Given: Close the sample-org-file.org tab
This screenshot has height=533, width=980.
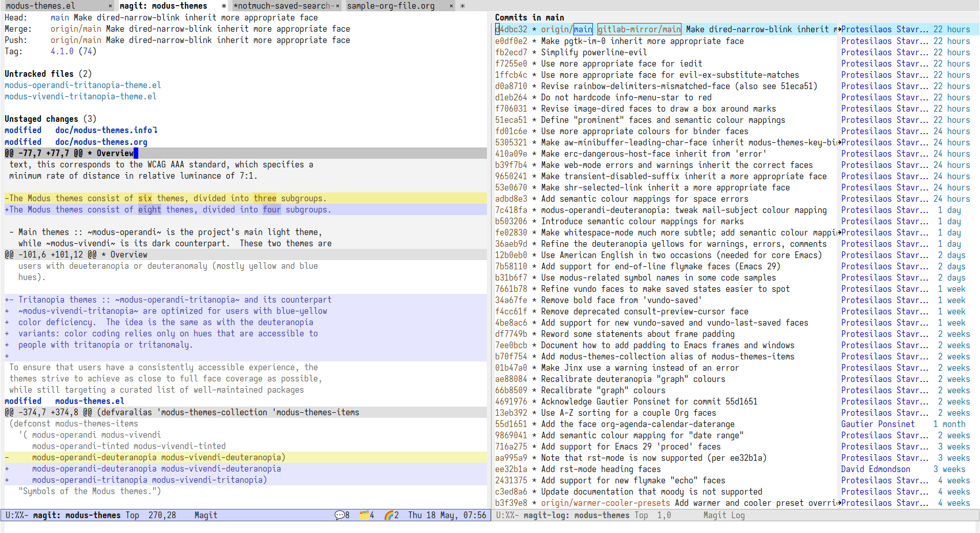Looking at the screenshot, I should coord(451,6).
